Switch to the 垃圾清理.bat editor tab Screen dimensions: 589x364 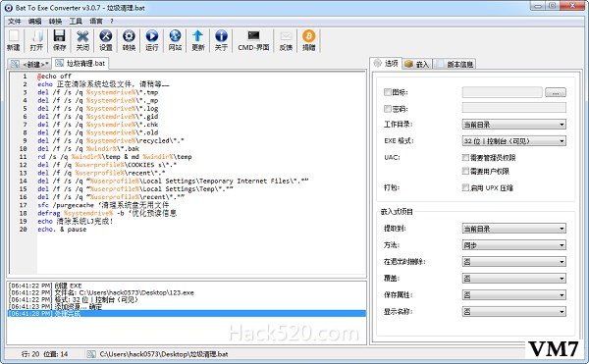click(x=80, y=63)
